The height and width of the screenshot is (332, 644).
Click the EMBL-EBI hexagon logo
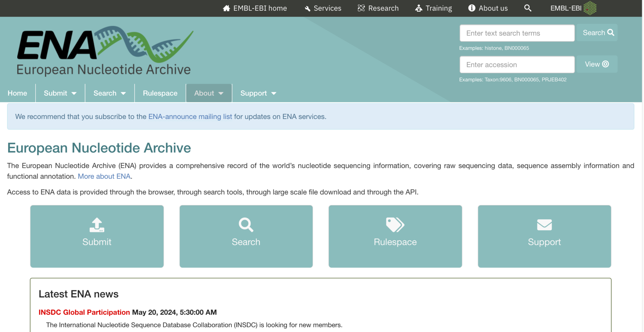(x=590, y=8)
